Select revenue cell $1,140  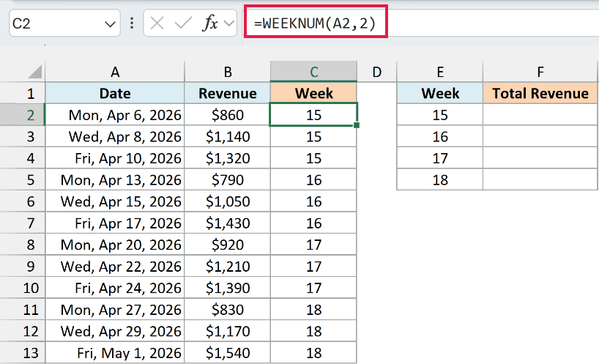pyautogui.click(x=227, y=137)
